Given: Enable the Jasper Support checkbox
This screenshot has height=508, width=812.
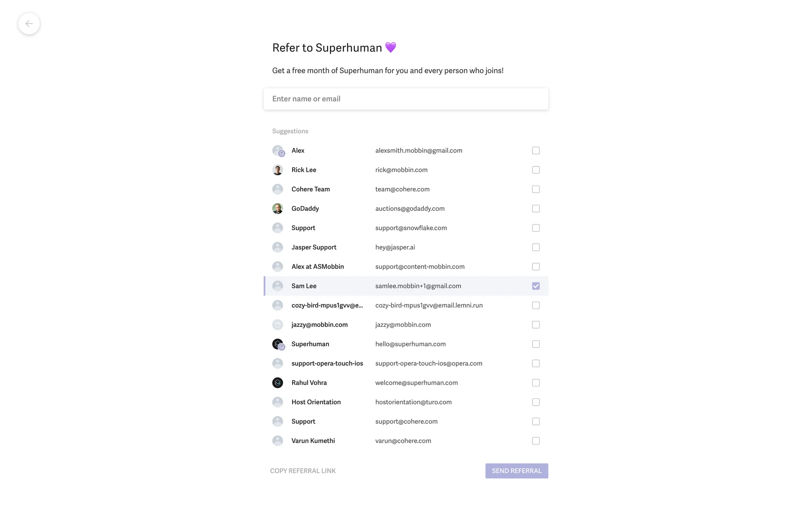Looking at the screenshot, I should [536, 247].
